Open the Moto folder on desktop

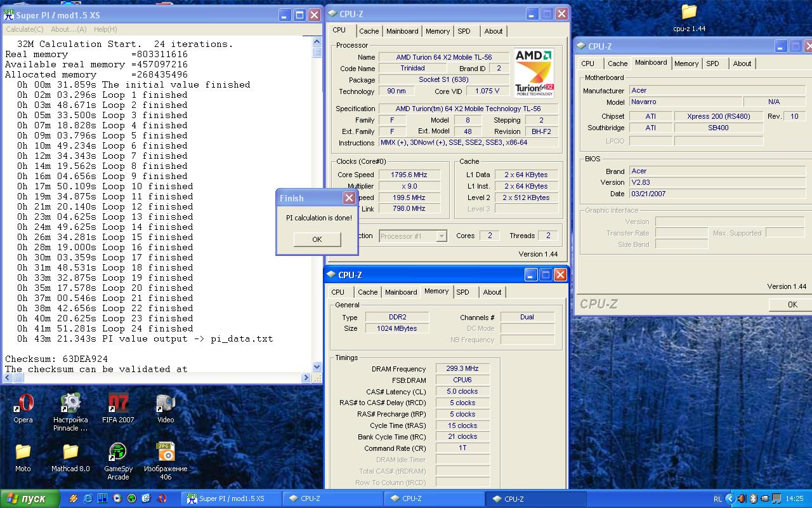point(23,457)
